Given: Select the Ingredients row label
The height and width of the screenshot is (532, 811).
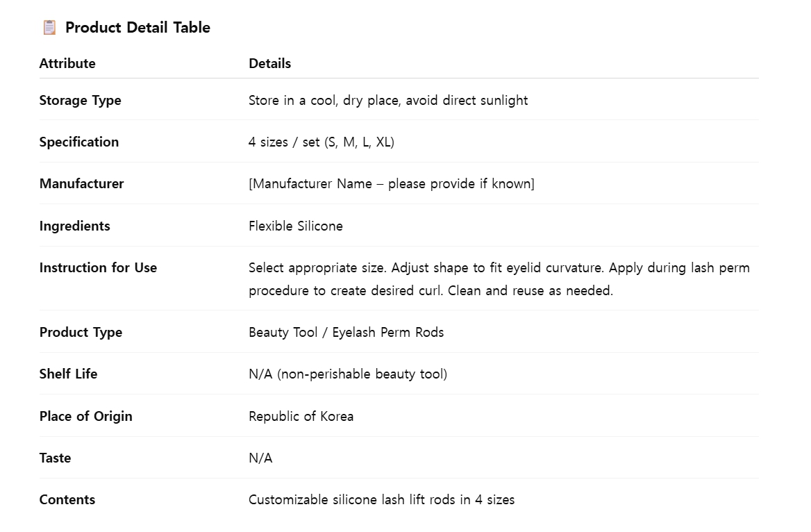Looking at the screenshot, I should [x=74, y=226].
